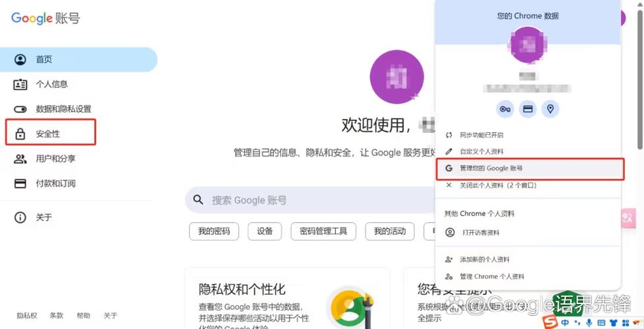Open 付款和订阅 section
644x329 pixels.
pyautogui.click(x=55, y=184)
